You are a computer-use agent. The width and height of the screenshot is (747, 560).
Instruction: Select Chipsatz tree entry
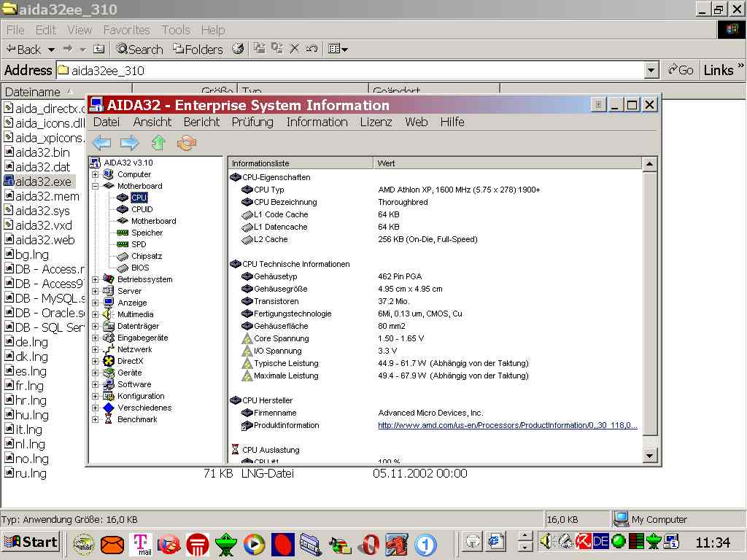tap(146, 256)
